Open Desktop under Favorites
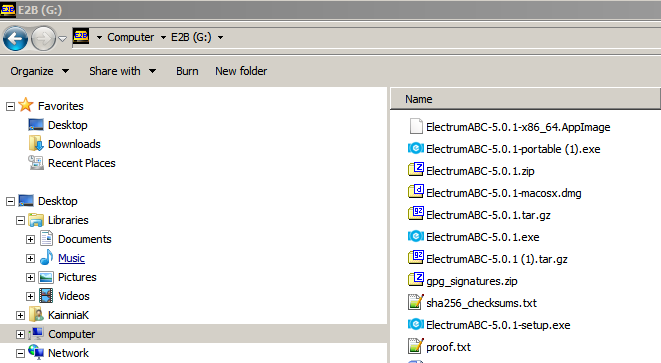Screen dimensions: 661x363 tap(67, 125)
